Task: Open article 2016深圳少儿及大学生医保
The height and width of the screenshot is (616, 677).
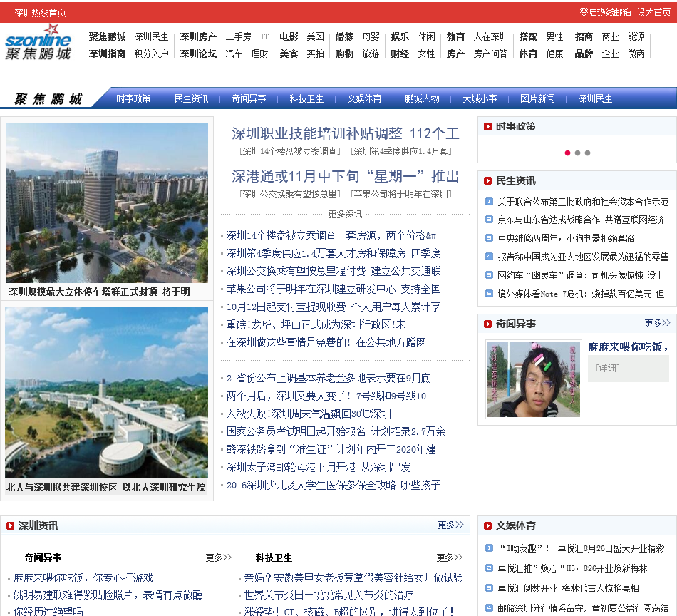Action: (x=334, y=485)
